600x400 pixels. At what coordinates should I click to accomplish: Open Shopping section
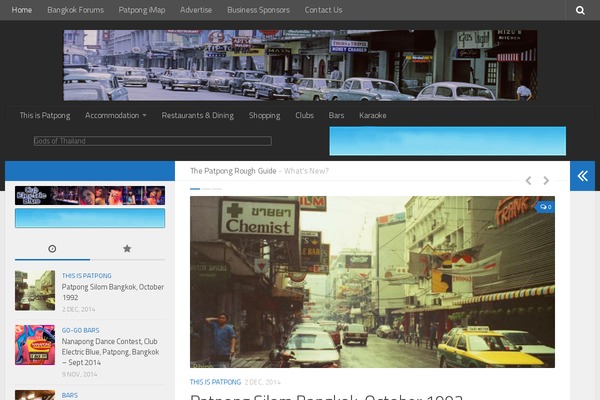click(264, 115)
